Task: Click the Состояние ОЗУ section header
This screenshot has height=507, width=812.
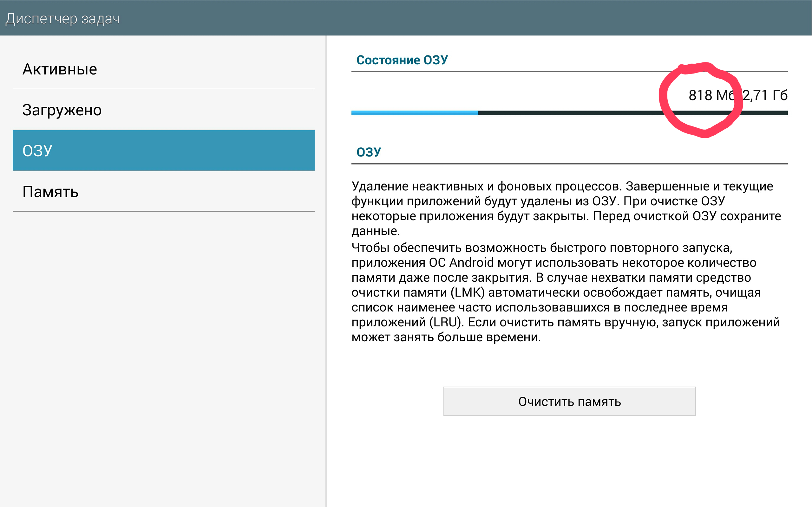Action: point(402,60)
